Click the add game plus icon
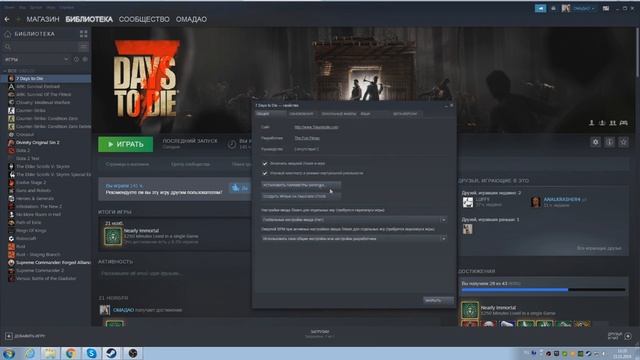This screenshot has width=640, height=360. (x=9, y=336)
